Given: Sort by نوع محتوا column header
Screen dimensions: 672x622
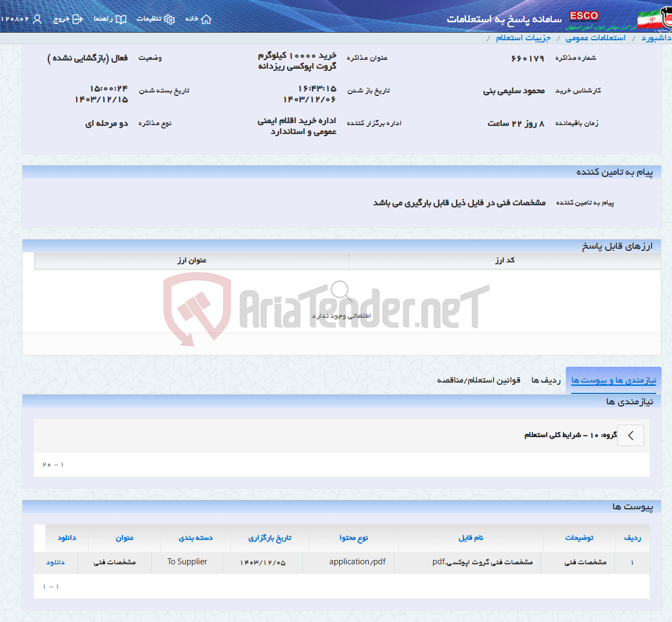Looking at the screenshot, I should 353,538.
